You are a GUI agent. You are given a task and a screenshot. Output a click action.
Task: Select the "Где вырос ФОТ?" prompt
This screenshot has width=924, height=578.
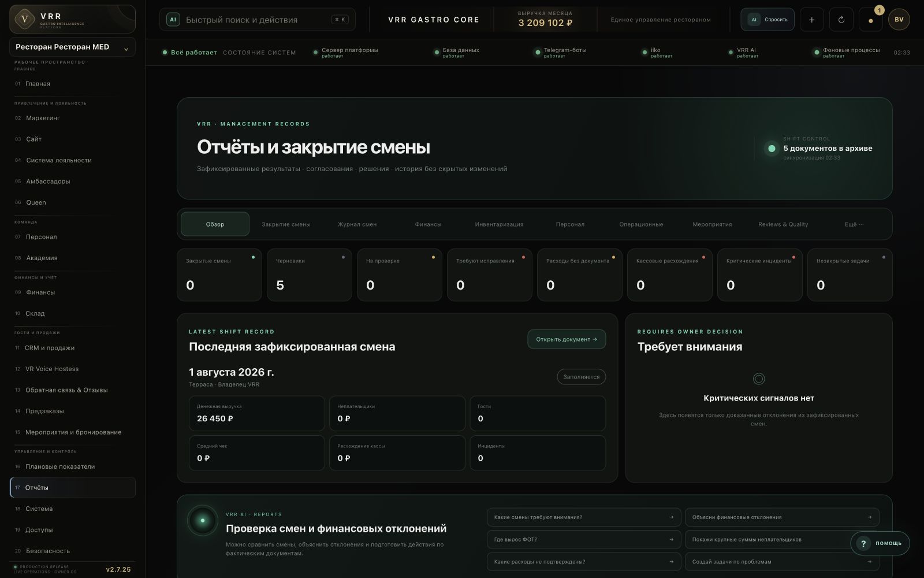click(x=584, y=539)
